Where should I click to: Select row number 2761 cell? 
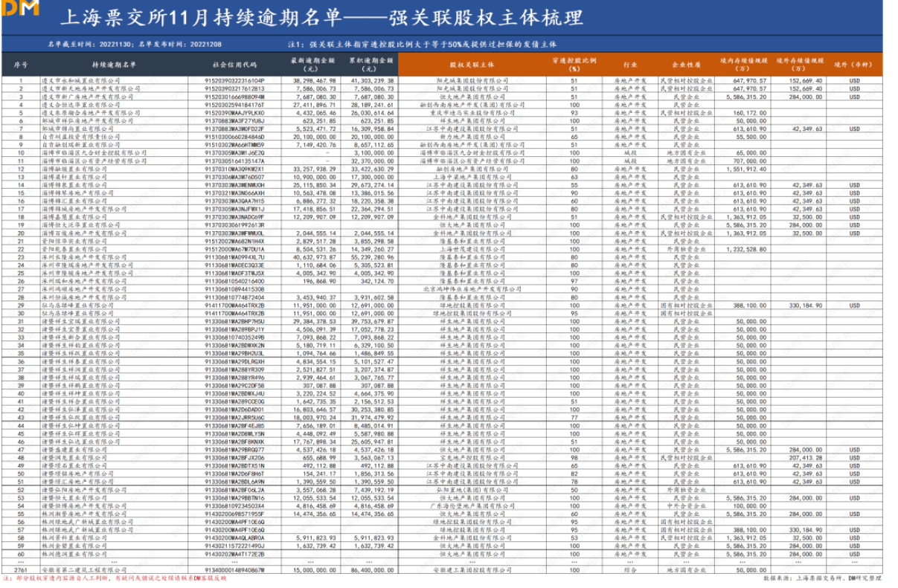[20, 570]
